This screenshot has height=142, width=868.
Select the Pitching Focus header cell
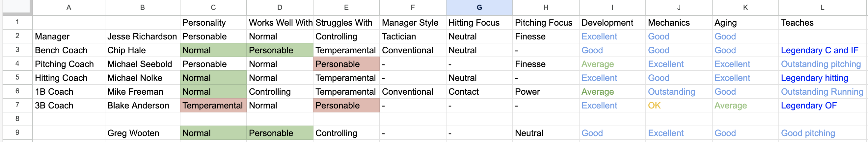pos(545,23)
